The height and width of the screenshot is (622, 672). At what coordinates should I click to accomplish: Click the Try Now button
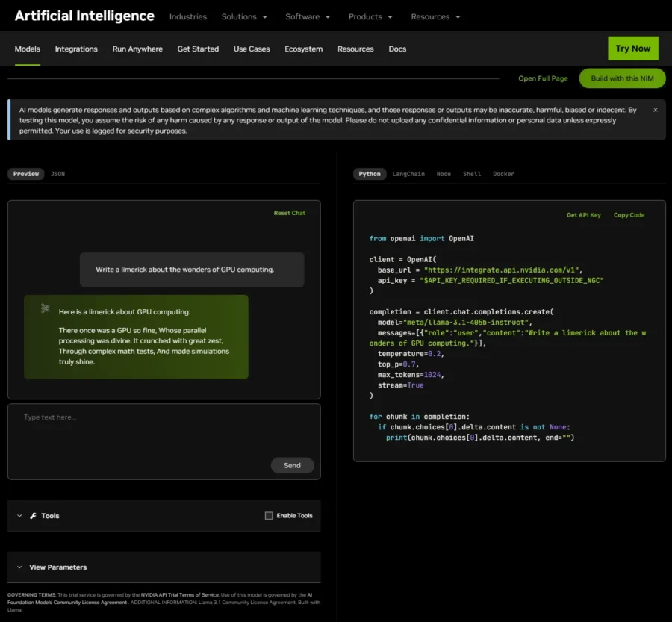coord(633,49)
